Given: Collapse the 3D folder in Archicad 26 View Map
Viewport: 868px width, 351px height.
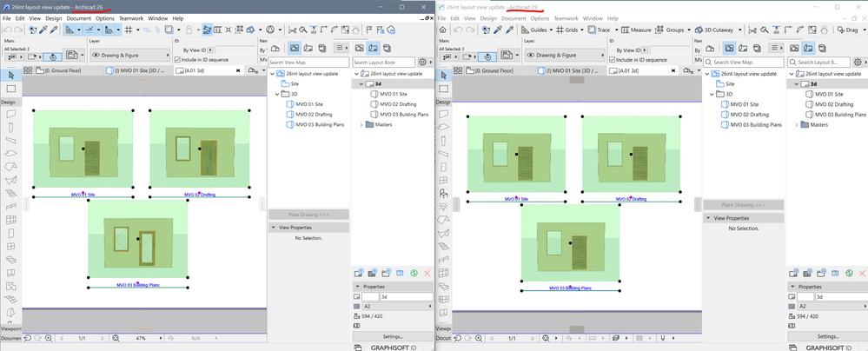Looking at the screenshot, I should 277,94.
